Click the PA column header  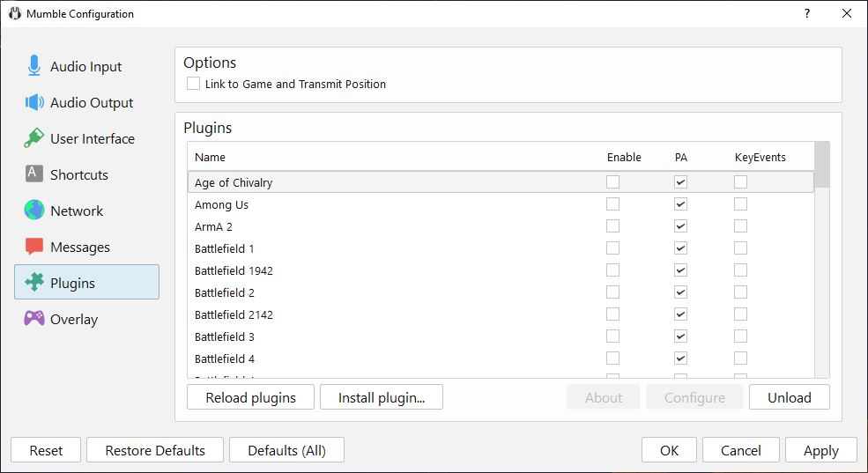(681, 157)
